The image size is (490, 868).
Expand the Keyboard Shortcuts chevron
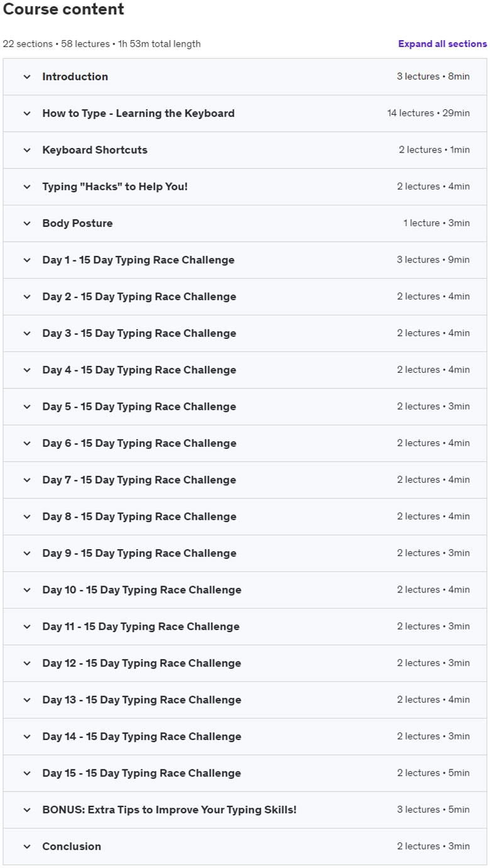pyautogui.click(x=27, y=150)
